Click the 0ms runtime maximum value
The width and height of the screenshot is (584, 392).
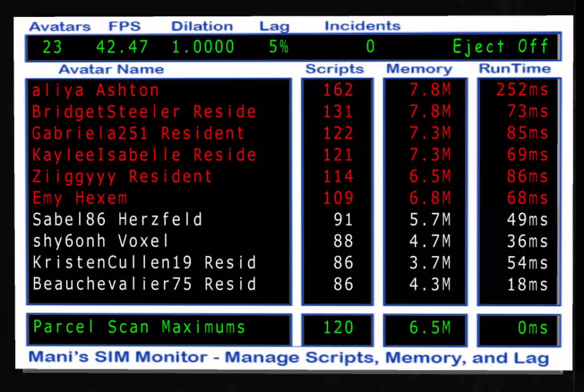point(533,328)
